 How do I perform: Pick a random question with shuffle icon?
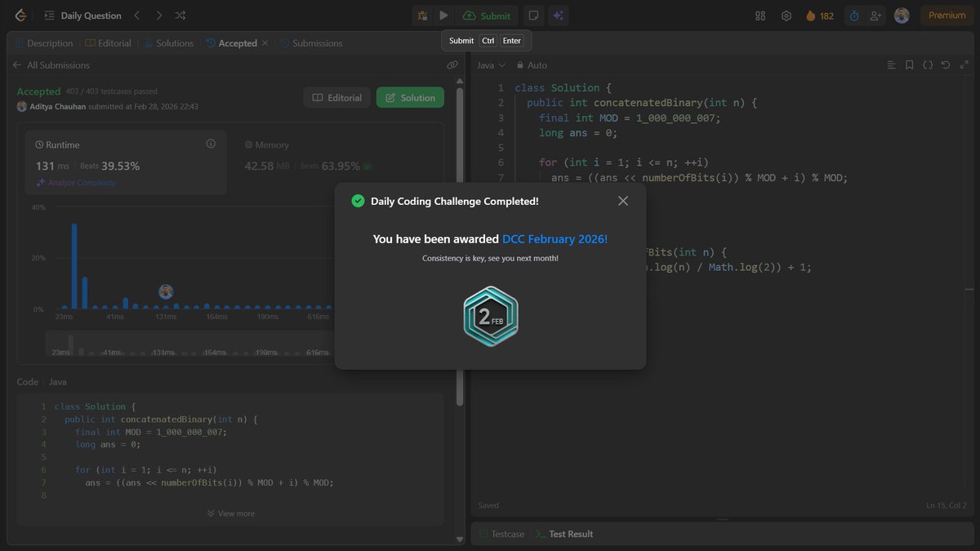pyautogui.click(x=180, y=16)
